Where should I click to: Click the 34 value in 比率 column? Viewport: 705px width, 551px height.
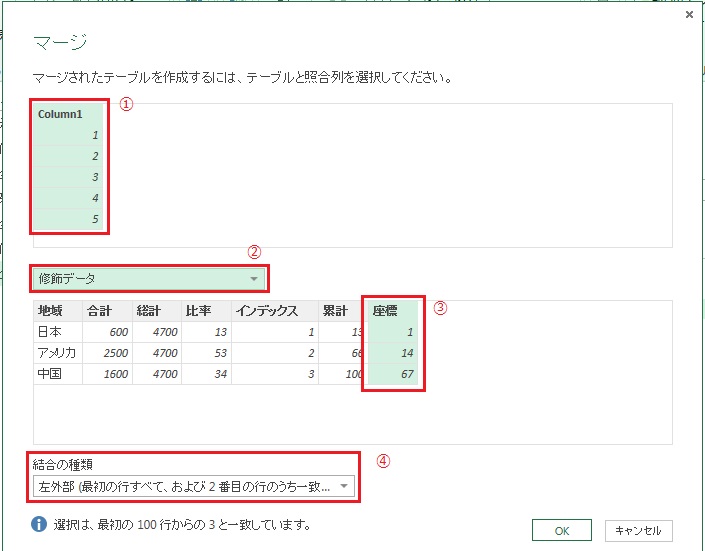[x=206, y=374]
